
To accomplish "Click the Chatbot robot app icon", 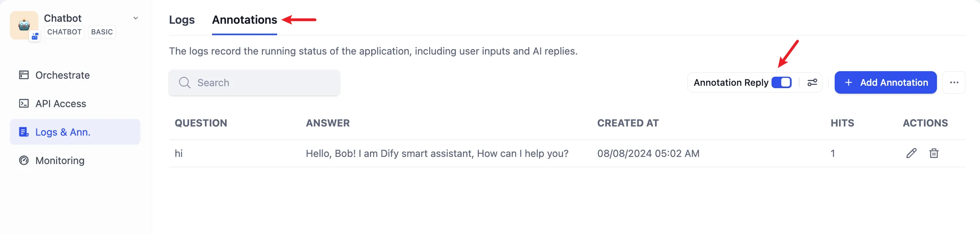I will coord(24,25).
